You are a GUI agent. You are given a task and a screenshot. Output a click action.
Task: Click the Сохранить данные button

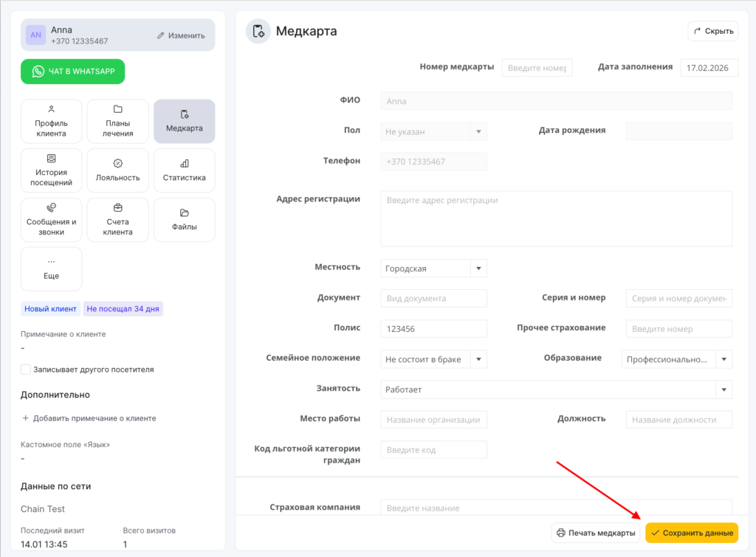692,533
